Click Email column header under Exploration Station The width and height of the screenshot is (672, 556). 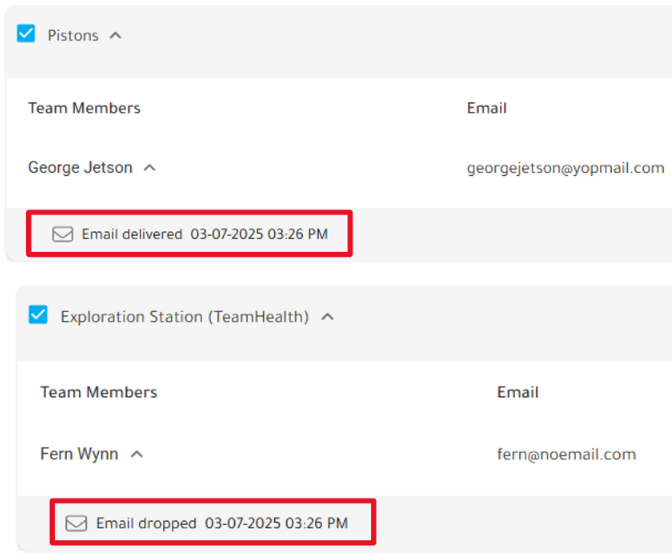[518, 392]
